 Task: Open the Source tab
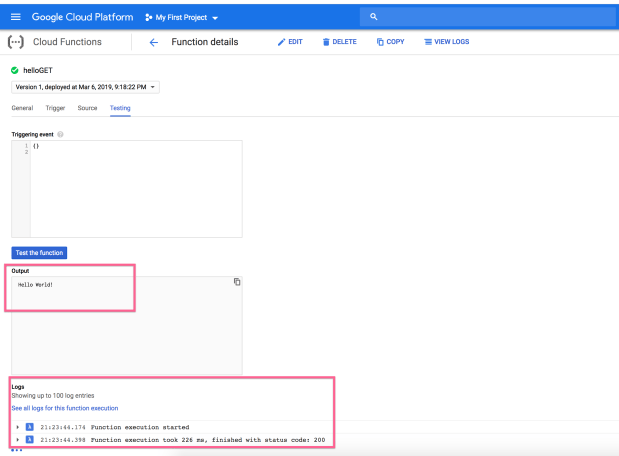pos(87,108)
